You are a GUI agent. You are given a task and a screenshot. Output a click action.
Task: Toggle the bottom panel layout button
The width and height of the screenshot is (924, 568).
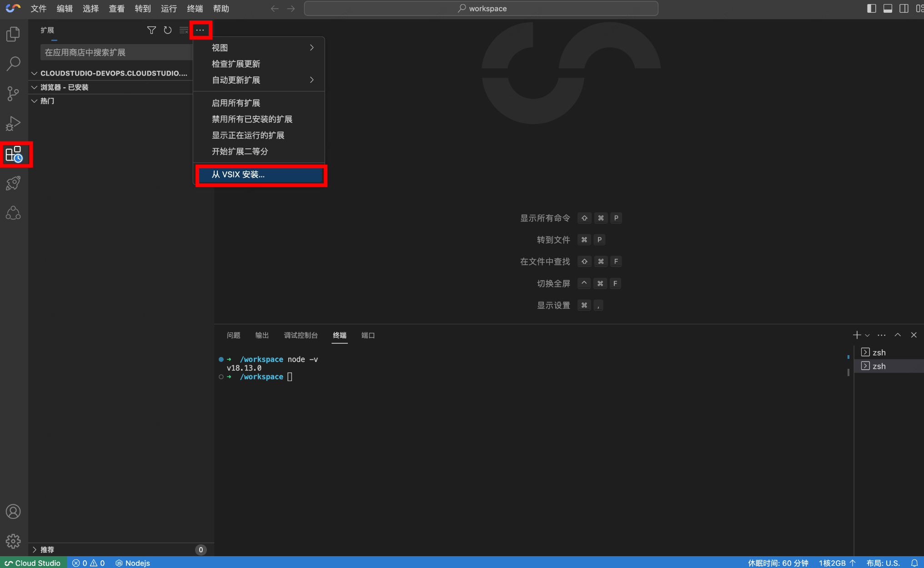tap(888, 8)
